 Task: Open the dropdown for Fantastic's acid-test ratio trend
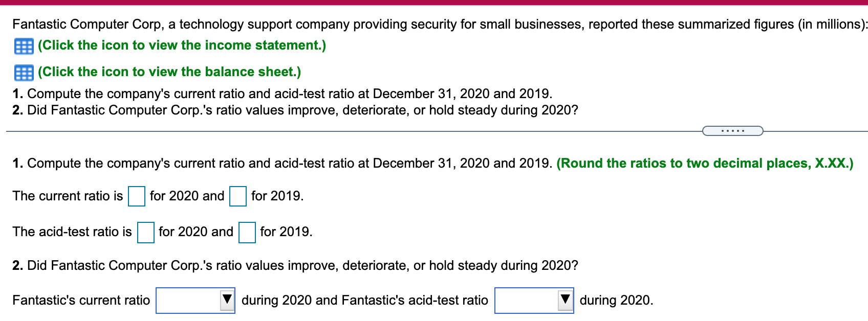tap(534, 301)
